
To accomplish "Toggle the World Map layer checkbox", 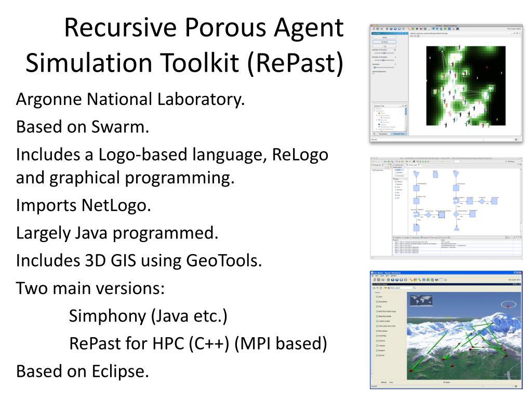I will [377, 336].
